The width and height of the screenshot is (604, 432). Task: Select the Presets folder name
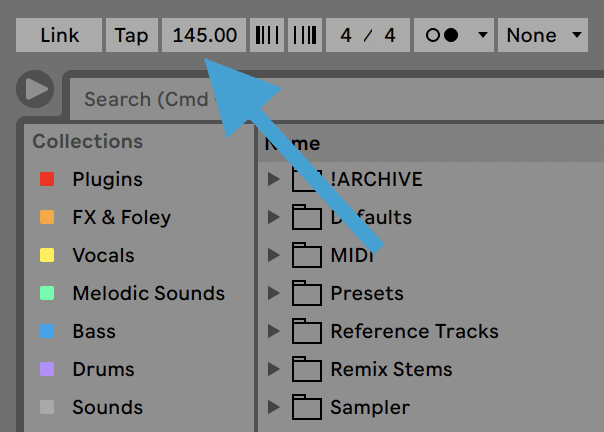(367, 293)
